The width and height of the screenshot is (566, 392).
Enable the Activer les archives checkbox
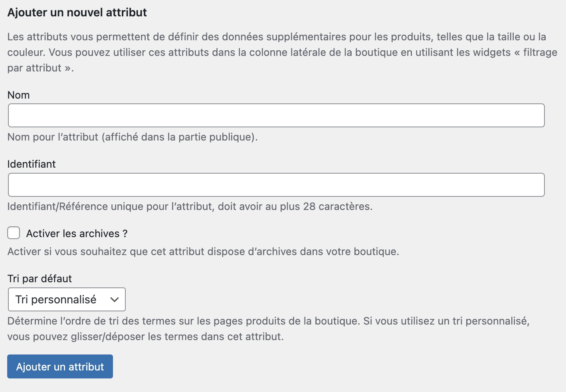14,233
